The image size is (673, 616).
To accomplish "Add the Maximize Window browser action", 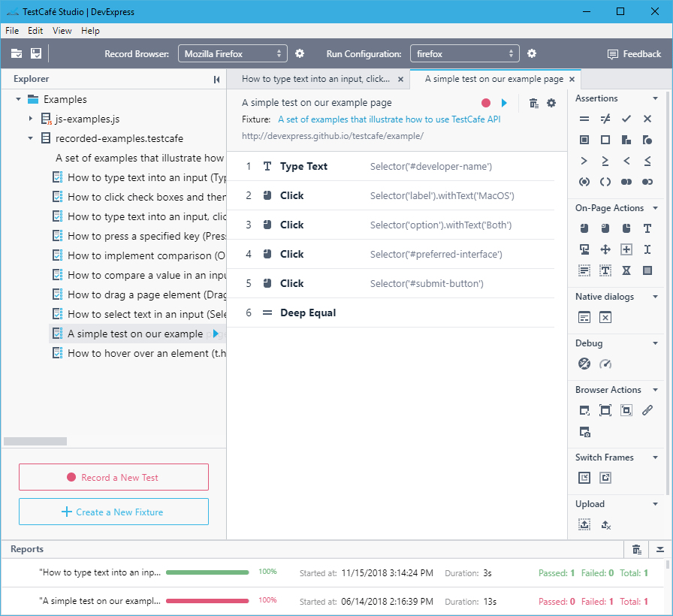I will [x=605, y=410].
